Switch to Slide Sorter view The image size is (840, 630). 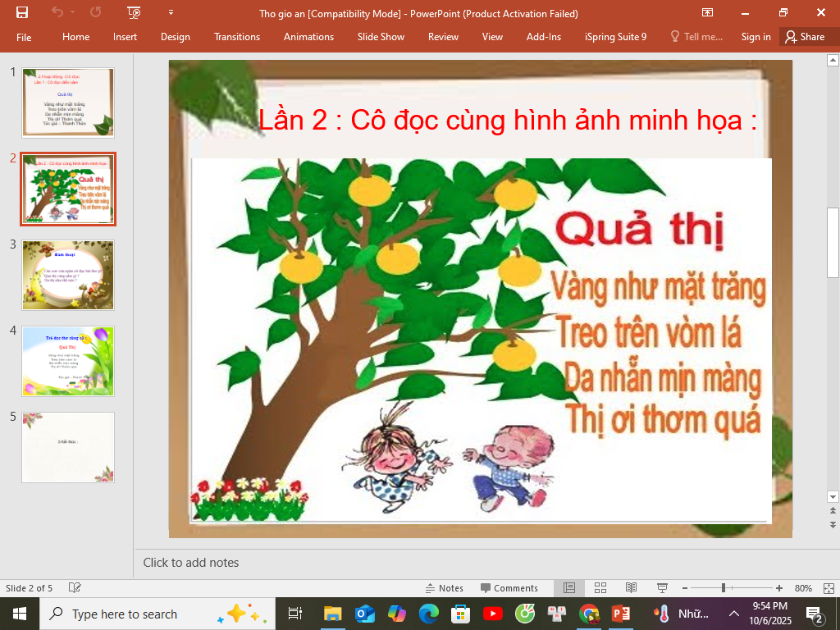point(600,588)
